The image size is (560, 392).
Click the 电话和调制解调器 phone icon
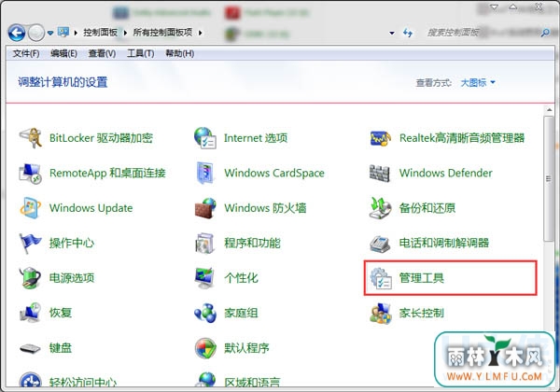[x=380, y=244]
